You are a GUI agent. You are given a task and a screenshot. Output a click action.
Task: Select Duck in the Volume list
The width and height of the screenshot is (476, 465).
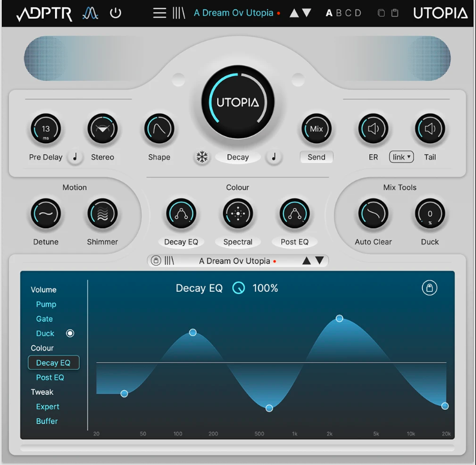(x=45, y=333)
